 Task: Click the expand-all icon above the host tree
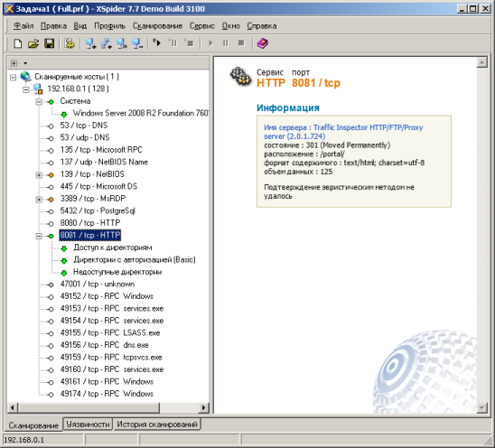pyautogui.click(x=14, y=63)
